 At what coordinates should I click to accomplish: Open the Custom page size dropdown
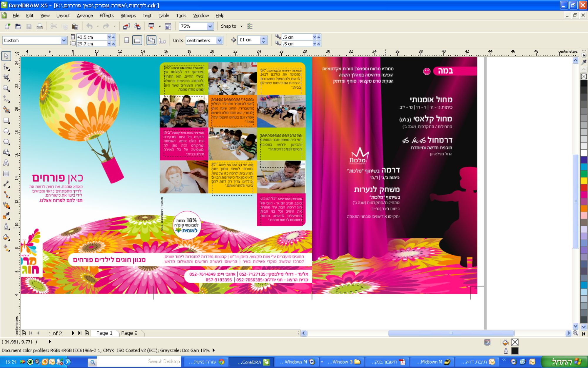point(64,40)
